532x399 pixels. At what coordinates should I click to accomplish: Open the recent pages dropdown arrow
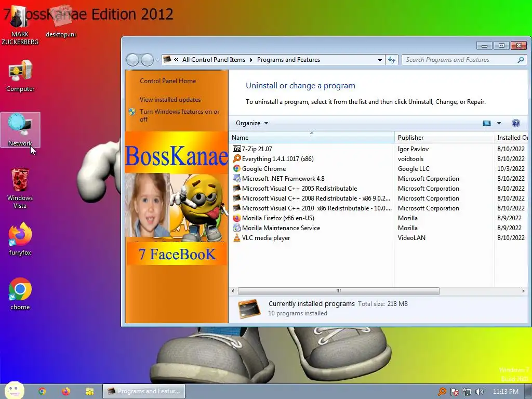click(x=157, y=60)
